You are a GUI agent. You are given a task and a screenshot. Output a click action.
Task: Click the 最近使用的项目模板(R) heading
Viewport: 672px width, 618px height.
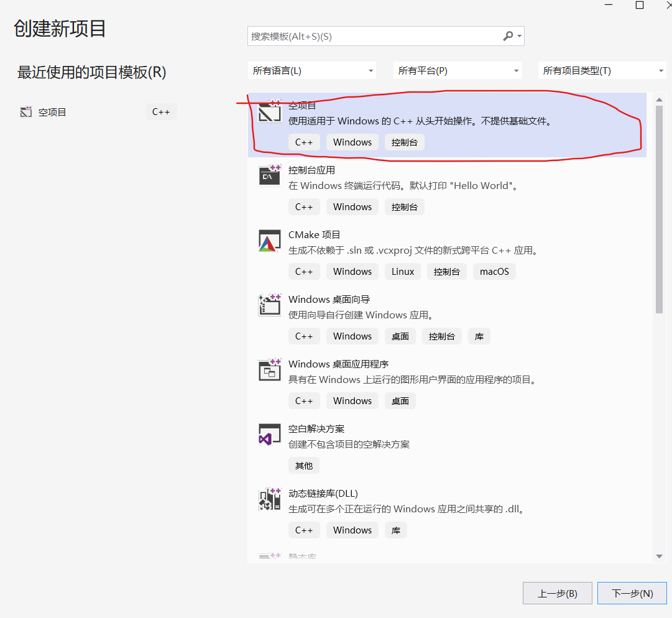click(92, 72)
